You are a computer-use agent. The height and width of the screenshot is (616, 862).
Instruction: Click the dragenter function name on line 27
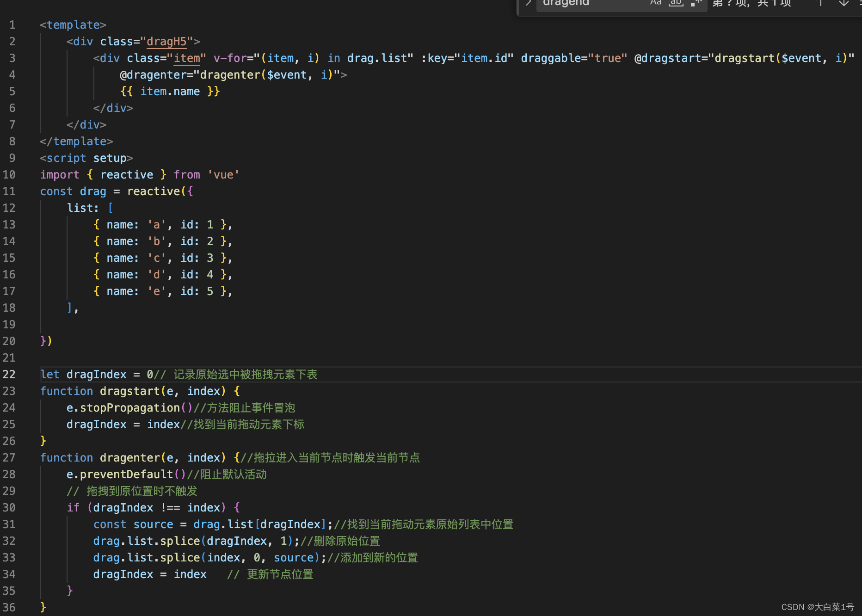pyautogui.click(x=130, y=457)
